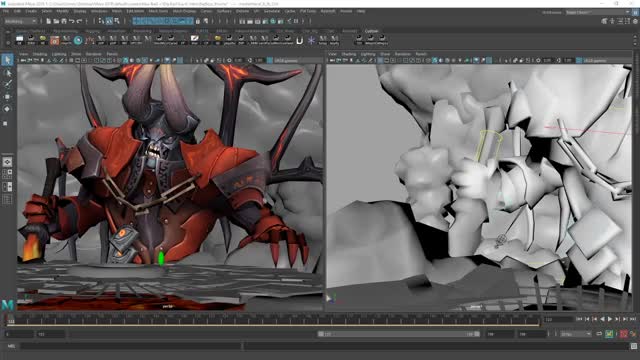
Task: Open the File menu
Action: point(6,11)
